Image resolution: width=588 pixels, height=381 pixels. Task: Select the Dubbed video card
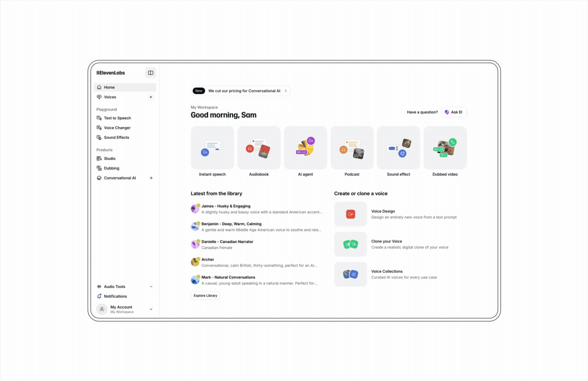445,148
